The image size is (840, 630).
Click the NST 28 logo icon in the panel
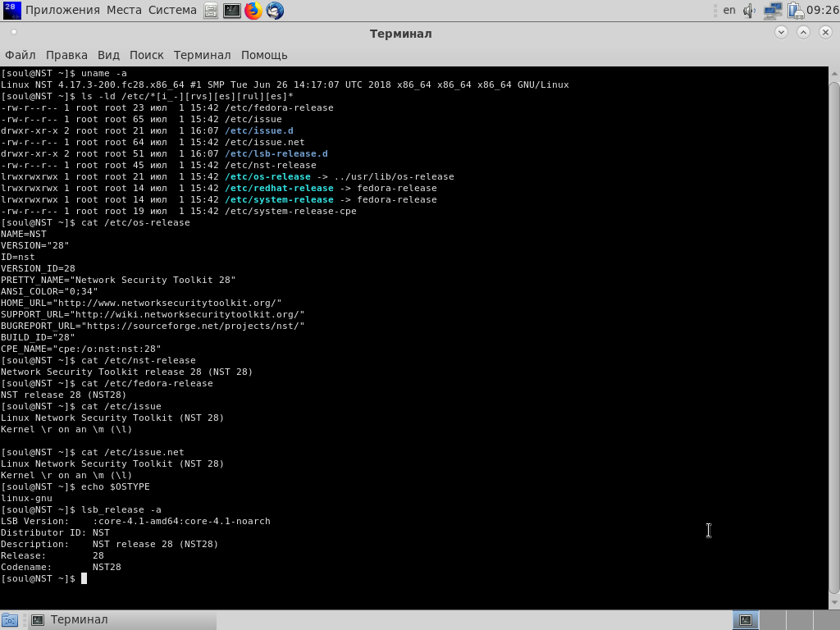pos(11,10)
